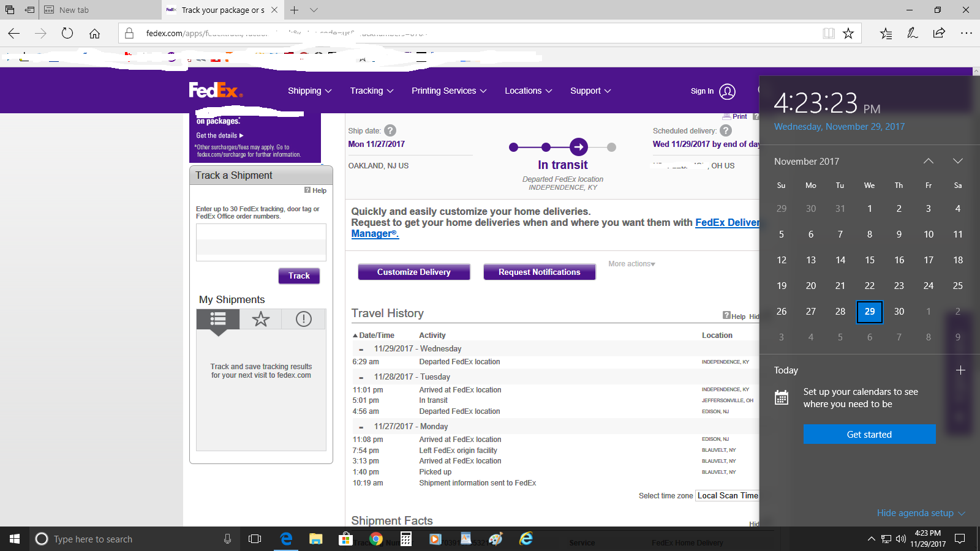980x551 pixels.
Task: Open a new tab with plus button
Action: [x=295, y=10]
